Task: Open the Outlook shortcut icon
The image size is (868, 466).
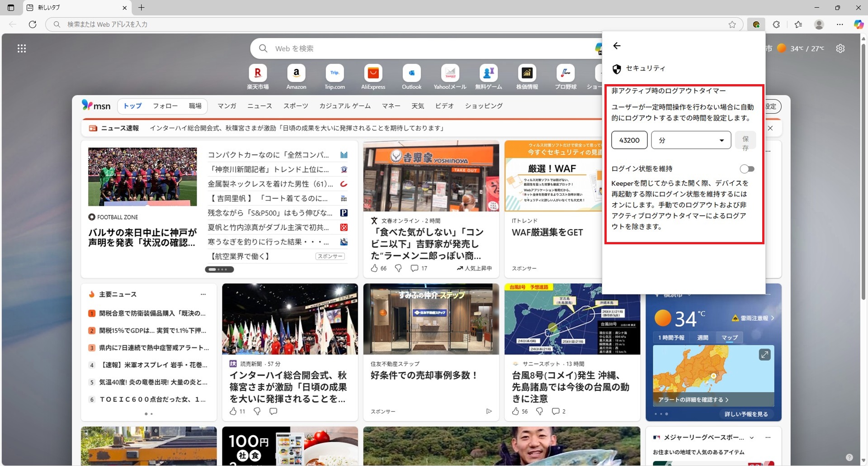Action: pos(411,73)
